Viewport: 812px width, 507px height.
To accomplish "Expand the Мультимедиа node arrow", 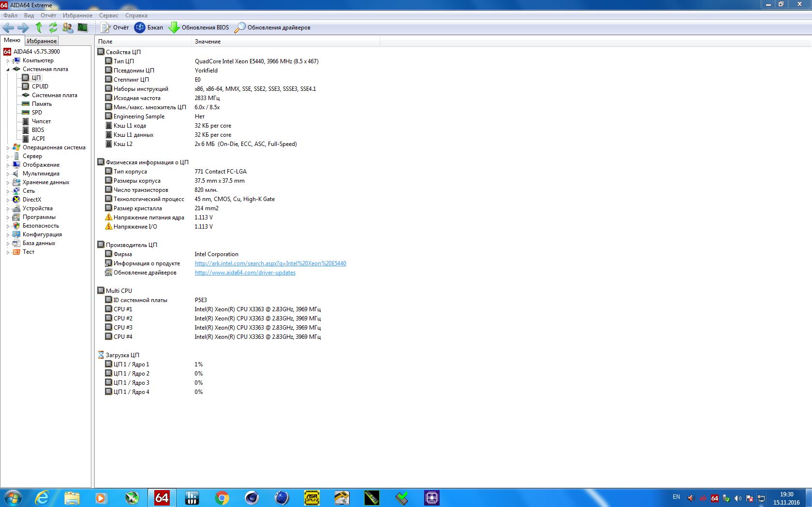I will tap(8, 174).
